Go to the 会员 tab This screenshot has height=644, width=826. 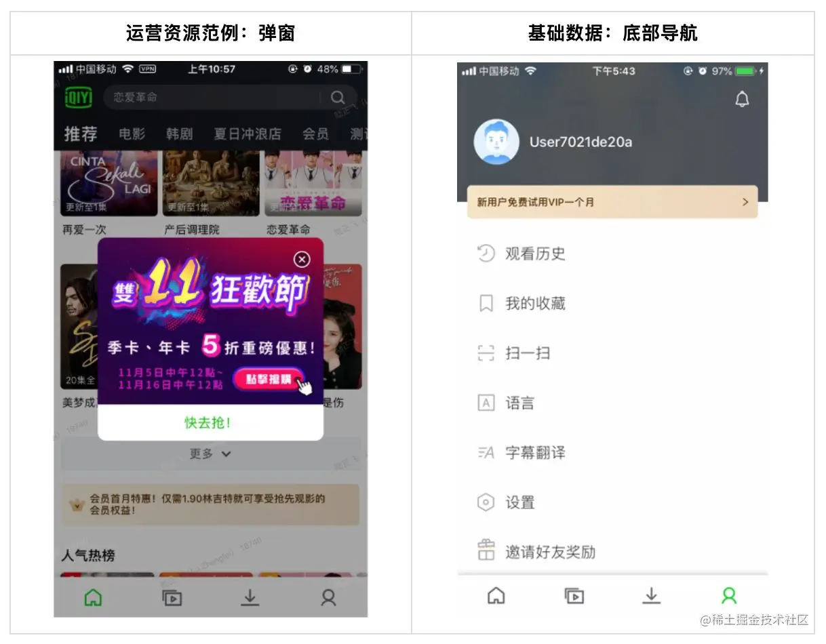(x=315, y=134)
